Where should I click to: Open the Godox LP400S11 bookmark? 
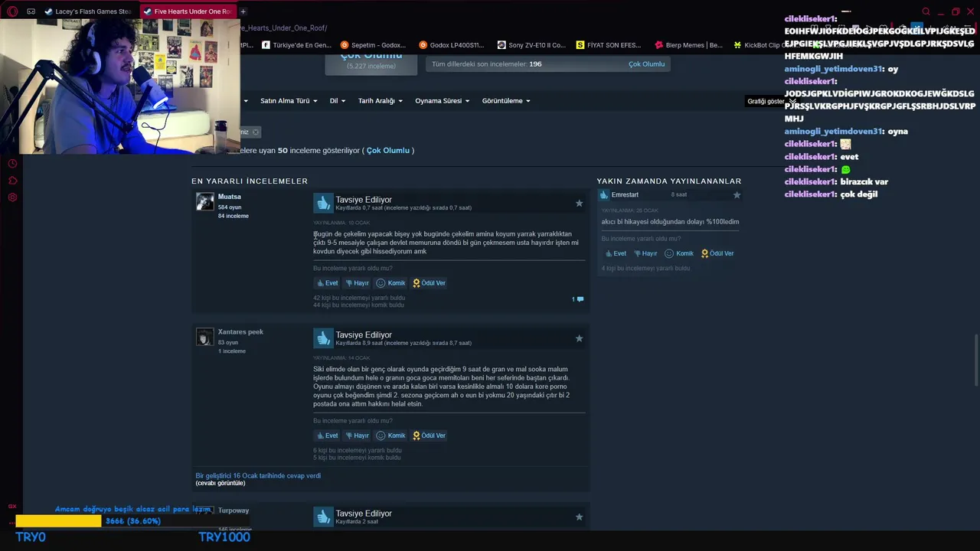tap(452, 45)
